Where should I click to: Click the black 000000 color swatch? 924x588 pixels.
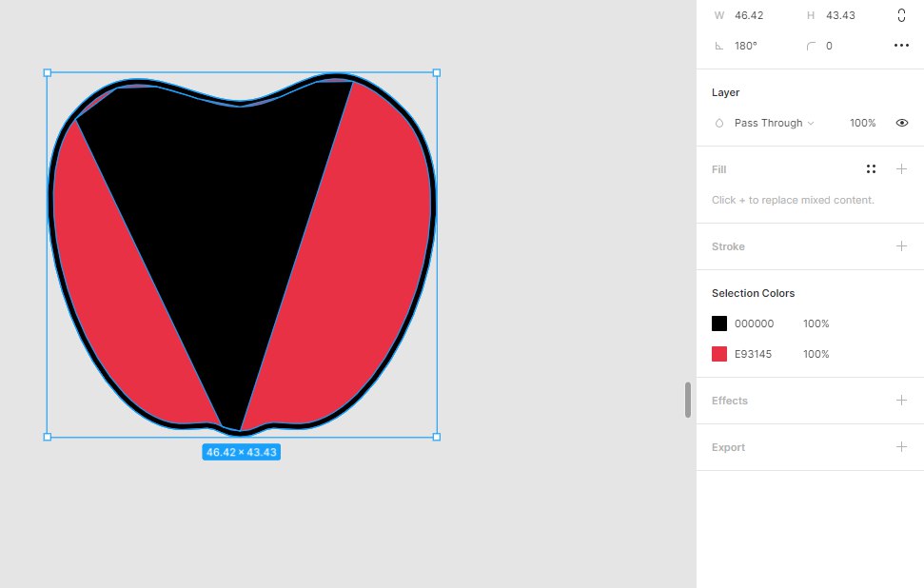coord(718,323)
